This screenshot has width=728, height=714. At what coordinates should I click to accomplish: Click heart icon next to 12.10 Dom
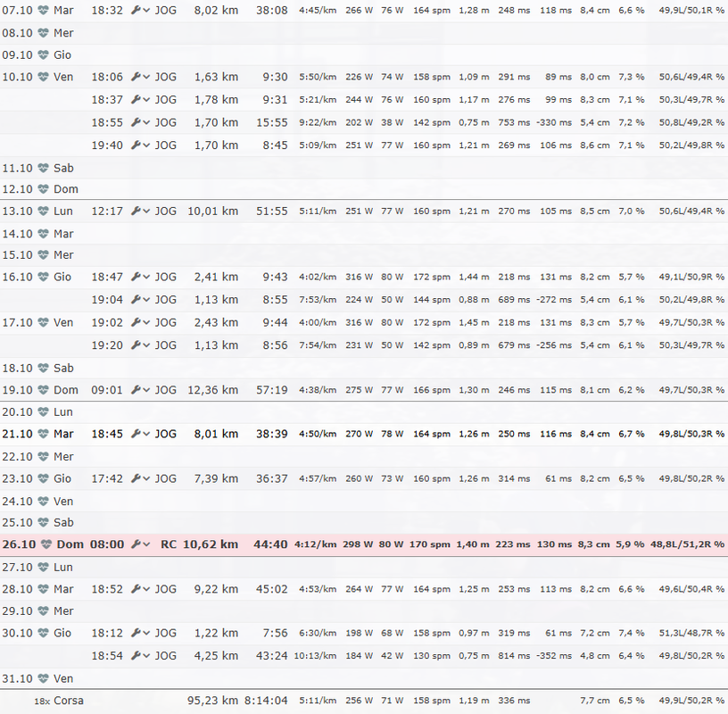(43, 189)
